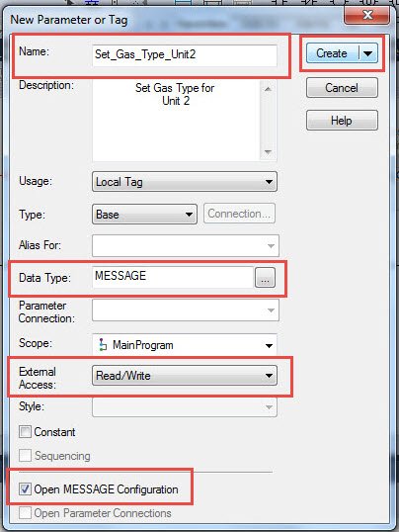Screen dimensions: 399x532
Task: Toggle the Sequencing checkbox
Action: 25,455
